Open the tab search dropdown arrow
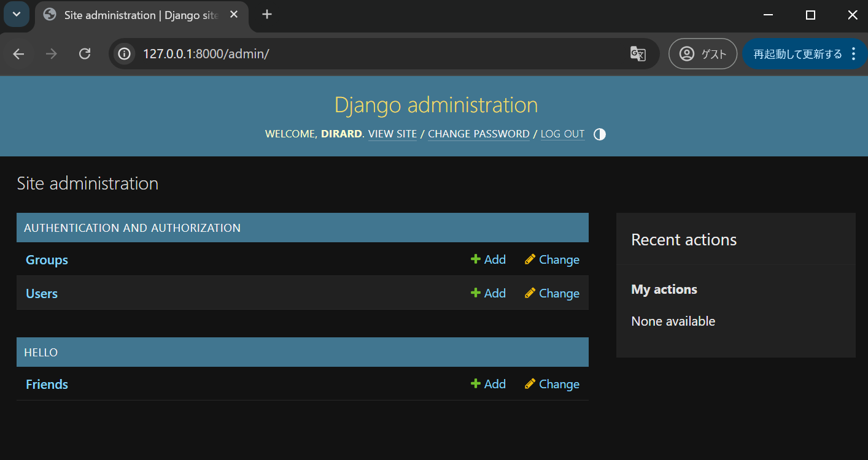The height and width of the screenshot is (460, 868). click(17, 15)
